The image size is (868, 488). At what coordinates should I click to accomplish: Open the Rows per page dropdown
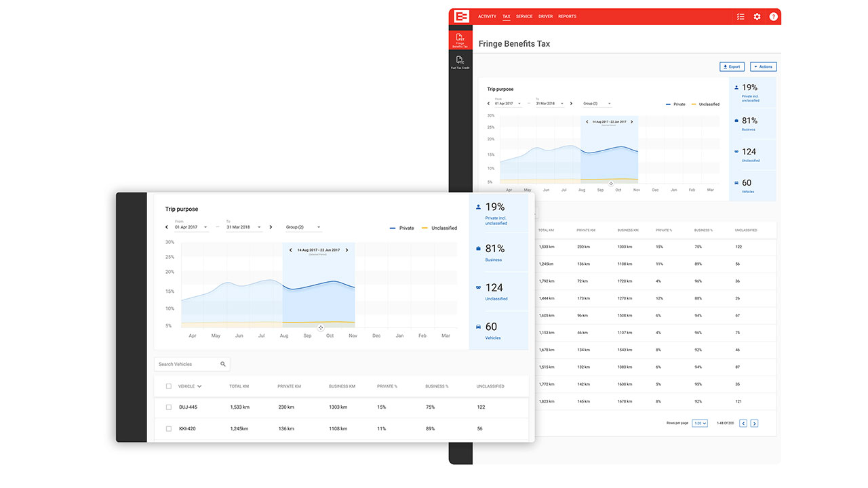pos(700,424)
